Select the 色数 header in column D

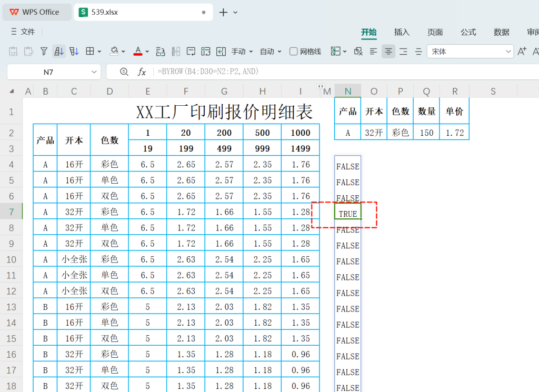[109, 140]
